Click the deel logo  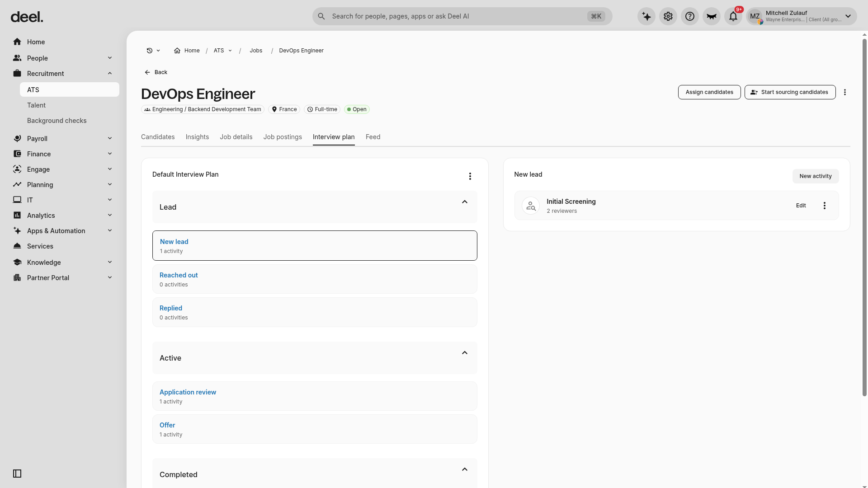pos(27,17)
